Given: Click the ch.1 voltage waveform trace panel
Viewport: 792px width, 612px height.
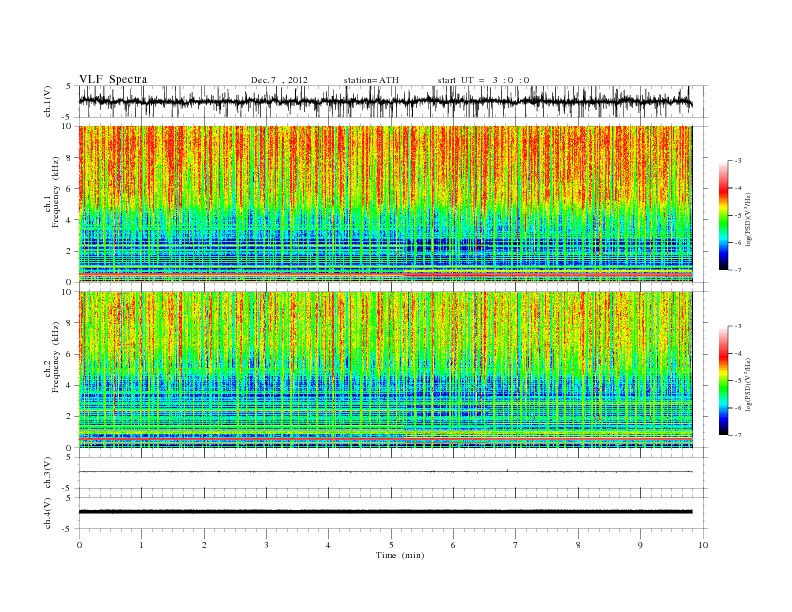Looking at the screenshot, I should pos(393,102).
